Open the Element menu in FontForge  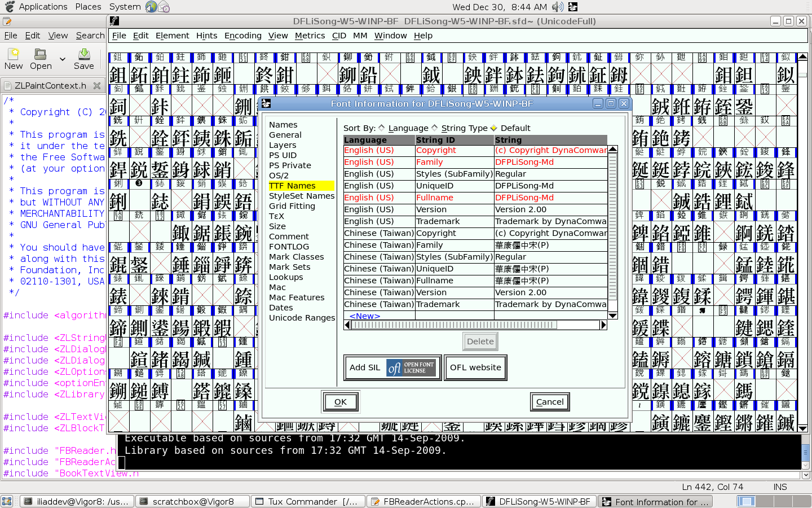[173, 36]
